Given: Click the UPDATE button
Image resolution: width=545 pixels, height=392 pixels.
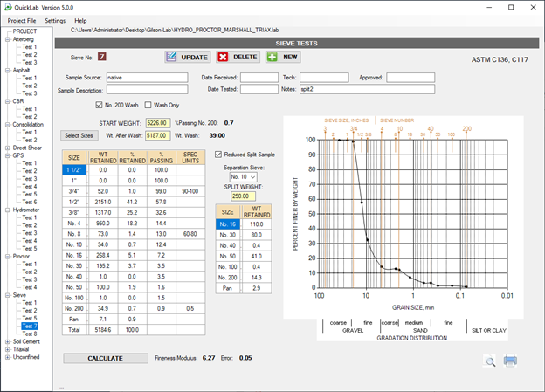Looking at the screenshot, I should [x=188, y=57].
